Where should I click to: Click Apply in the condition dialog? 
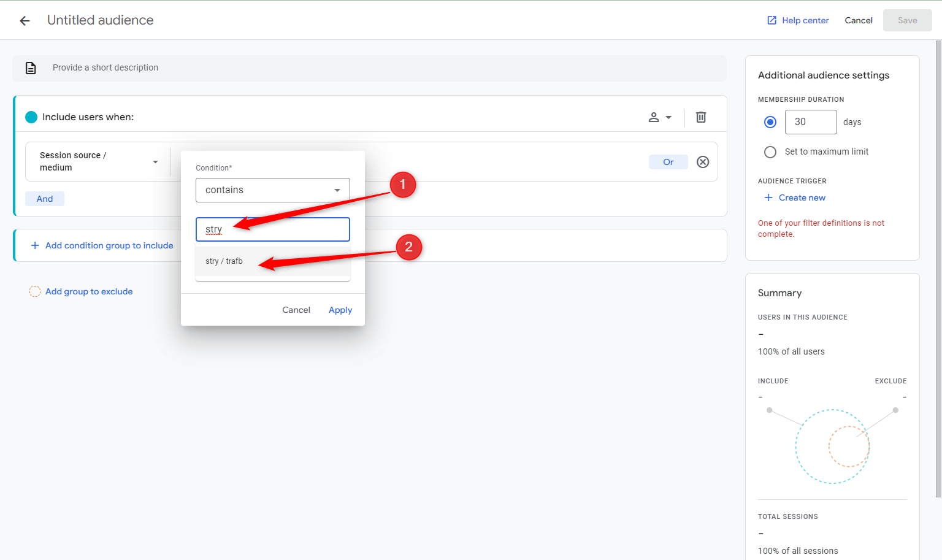(340, 310)
